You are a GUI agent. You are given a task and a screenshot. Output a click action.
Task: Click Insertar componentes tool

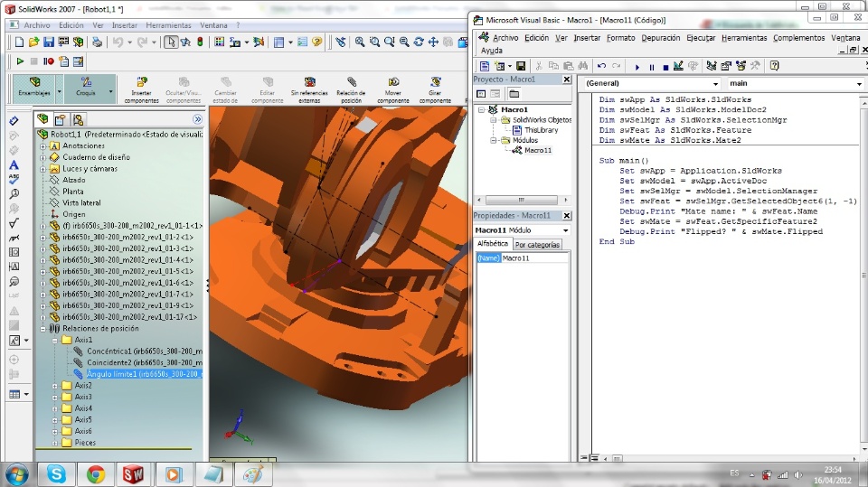pyautogui.click(x=142, y=89)
